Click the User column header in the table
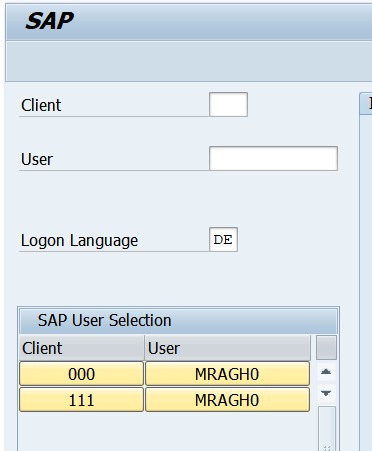The width and height of the screenshot is (372, 451). pos(228,348)
